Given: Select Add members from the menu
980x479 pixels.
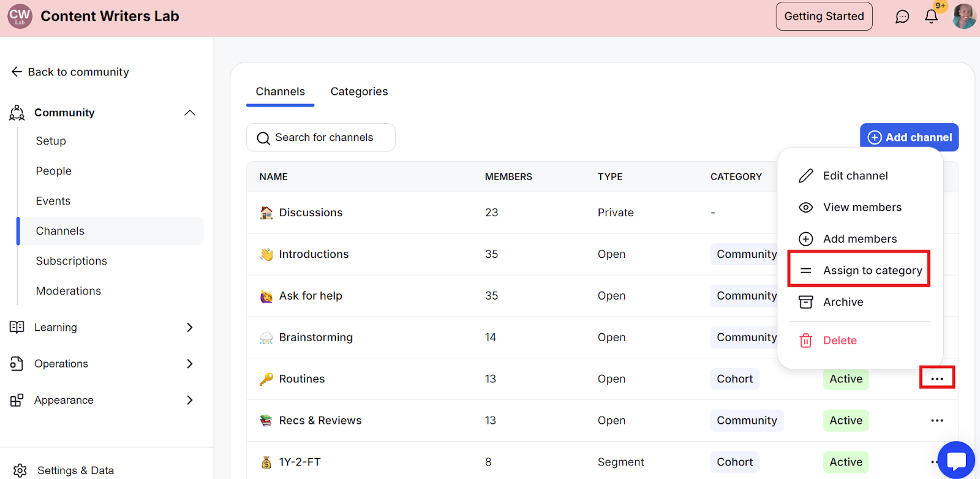Looking at the screenshot, I should [x=860, y=239].
